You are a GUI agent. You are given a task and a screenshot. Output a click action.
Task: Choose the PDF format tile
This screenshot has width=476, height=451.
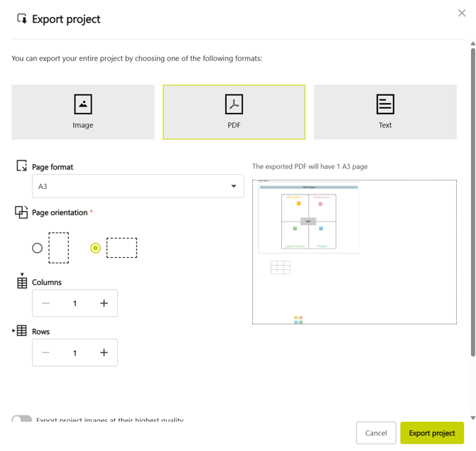(234, 112)
